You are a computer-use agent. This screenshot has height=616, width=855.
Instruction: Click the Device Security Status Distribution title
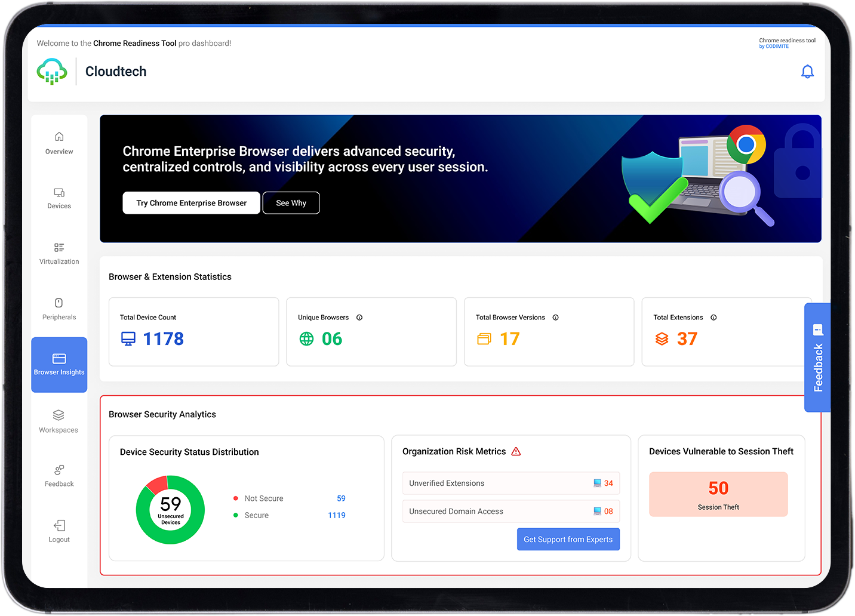pos(189,452)
